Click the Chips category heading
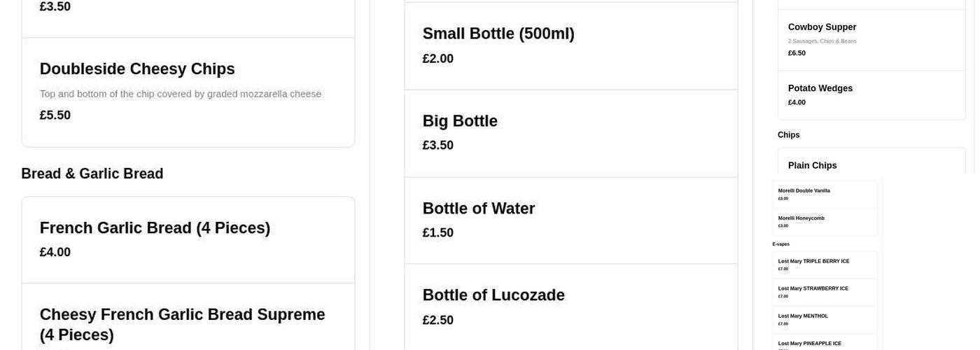 tap(788, 135)
